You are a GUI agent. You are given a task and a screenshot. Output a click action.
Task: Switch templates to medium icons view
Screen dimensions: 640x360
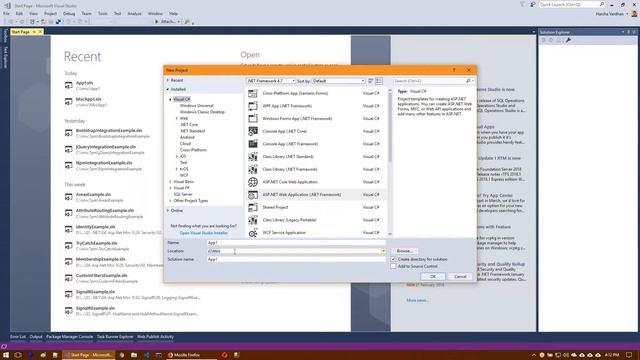379,81
